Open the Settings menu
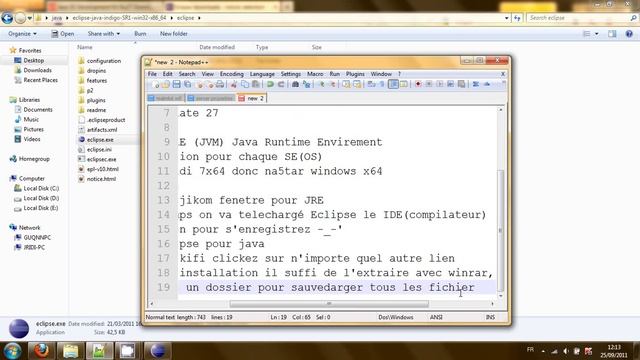The width and height of the screenshot is (640, 360). click(x=291, y=74)
